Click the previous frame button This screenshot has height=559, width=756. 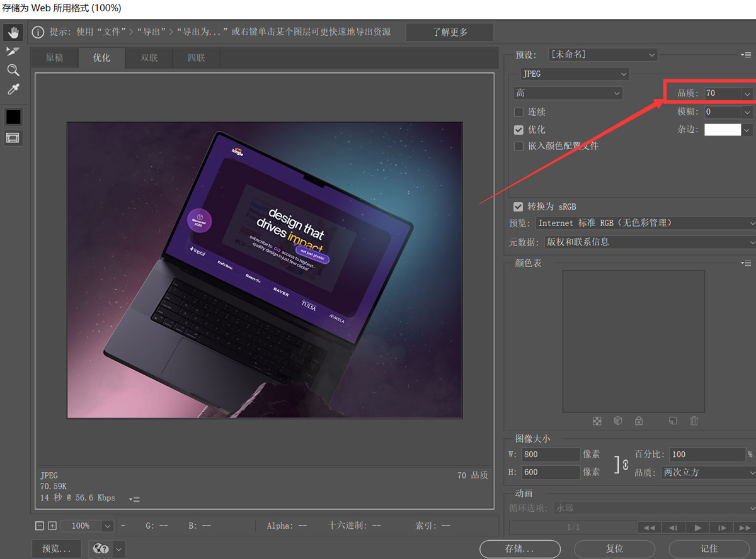(673, 528)
